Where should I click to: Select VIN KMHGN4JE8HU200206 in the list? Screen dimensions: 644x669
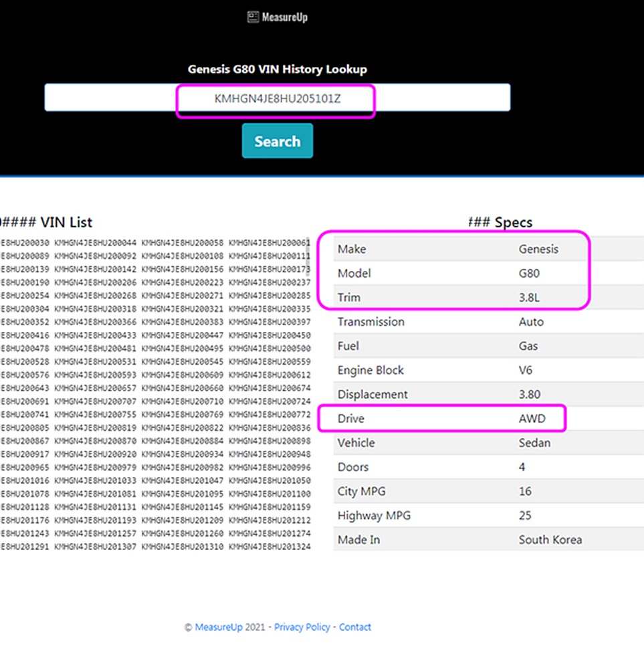[x=96, y=282]
